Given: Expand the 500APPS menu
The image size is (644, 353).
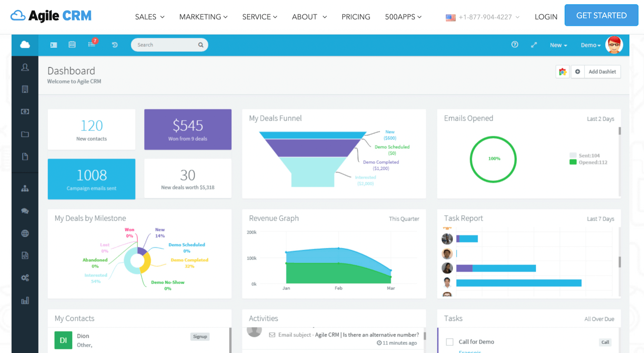Looking at the screenshot, I should [x=403, y=17].
